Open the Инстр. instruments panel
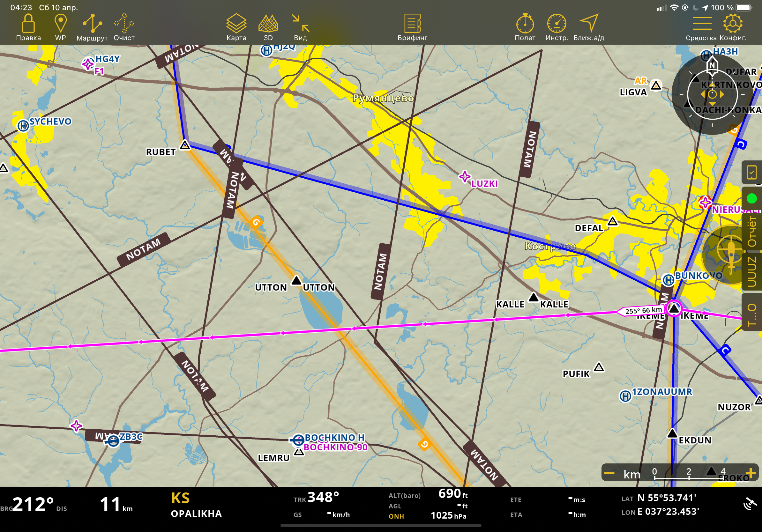The width and height of the screenshot is (762, 532). tap(557, 24)
